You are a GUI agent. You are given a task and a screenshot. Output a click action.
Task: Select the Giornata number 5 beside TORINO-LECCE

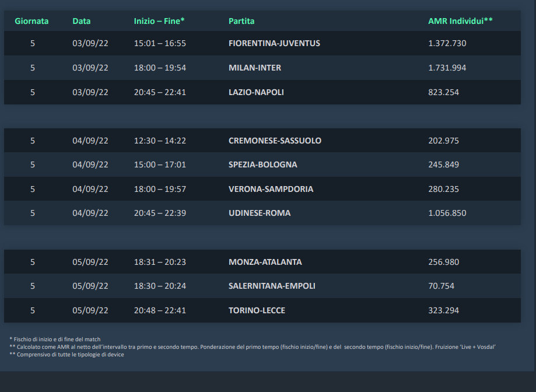coord(33,310)
